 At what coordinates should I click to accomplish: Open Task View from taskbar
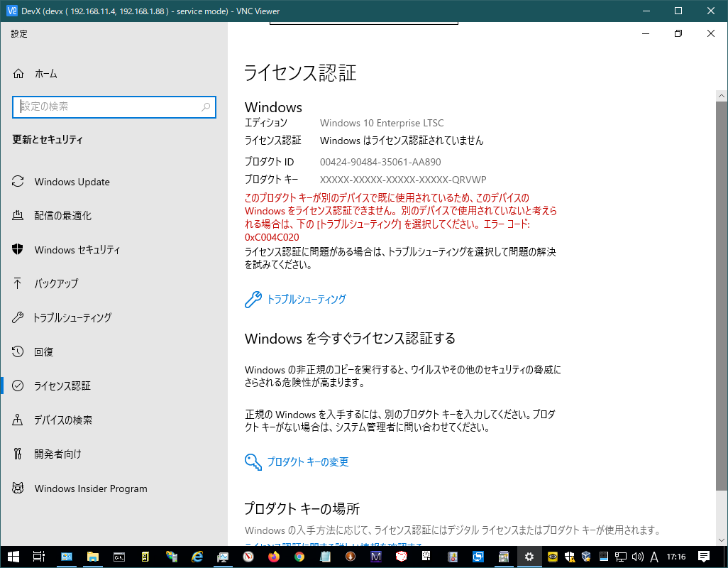pyautogui.click(x=39, y=557)
